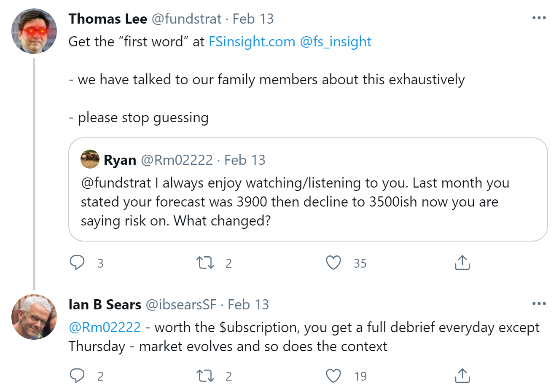Like Thomas Lee's tweet

point(333,263)
